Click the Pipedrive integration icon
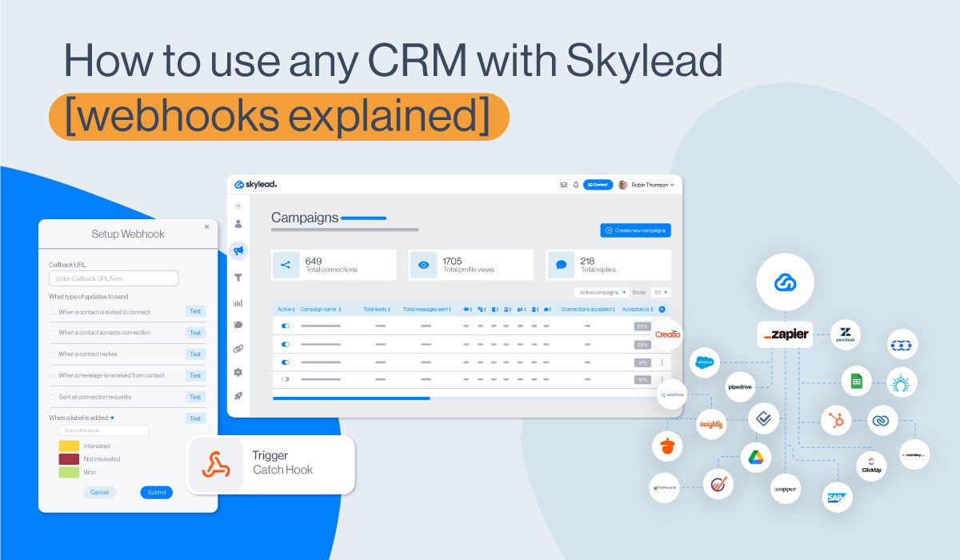 click(741, 386)
